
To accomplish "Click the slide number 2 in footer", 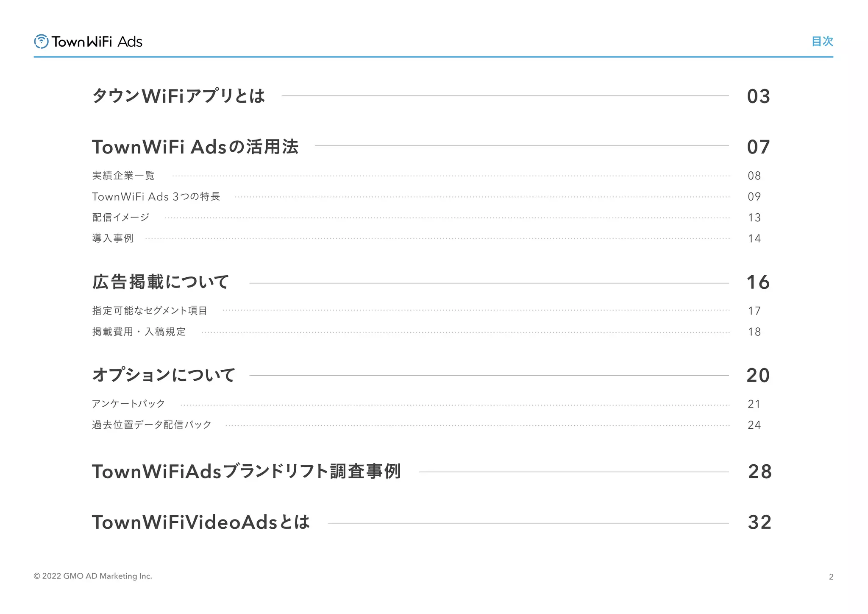I will pyautogui.click(x=831, y=577).
